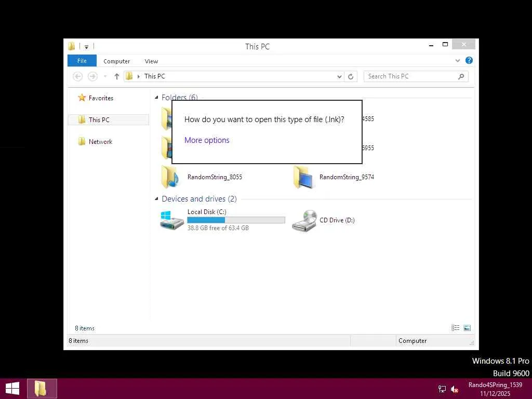Viewport: 532px width, 399px height.
Task: Click the search magnifier icon
Action: [461, 76]
